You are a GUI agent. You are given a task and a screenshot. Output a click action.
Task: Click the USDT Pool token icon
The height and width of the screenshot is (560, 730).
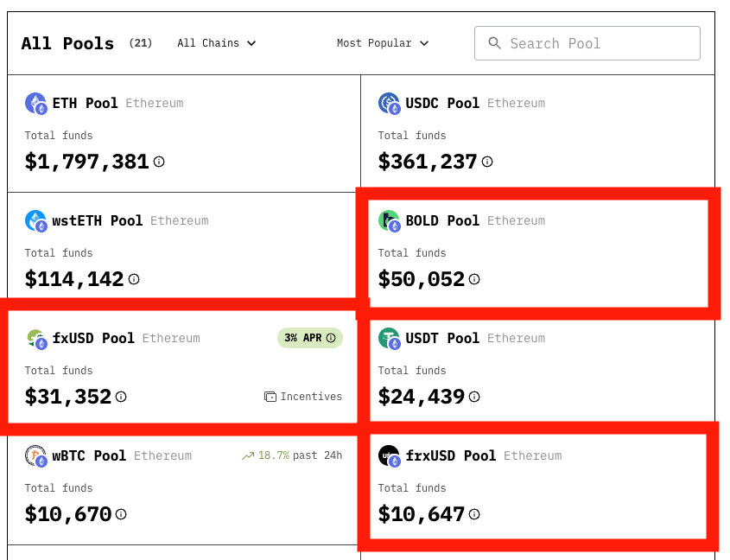click(x=387, y=338)
